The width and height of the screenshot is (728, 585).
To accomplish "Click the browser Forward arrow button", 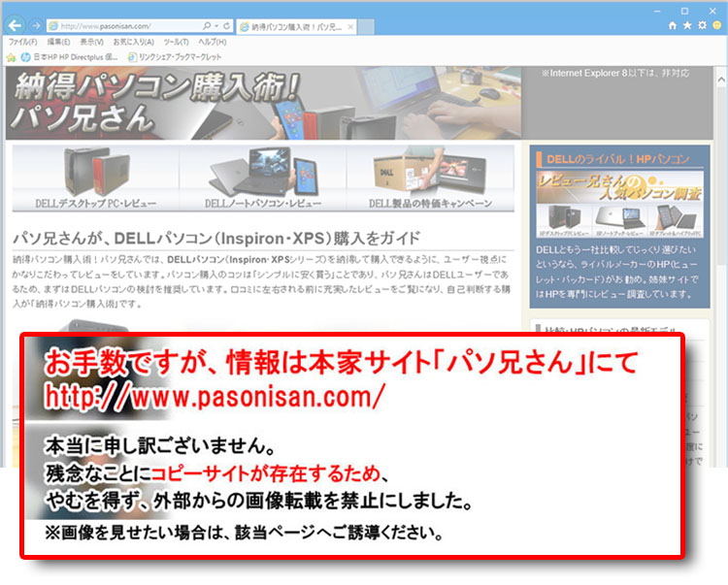I will (36, 25).
